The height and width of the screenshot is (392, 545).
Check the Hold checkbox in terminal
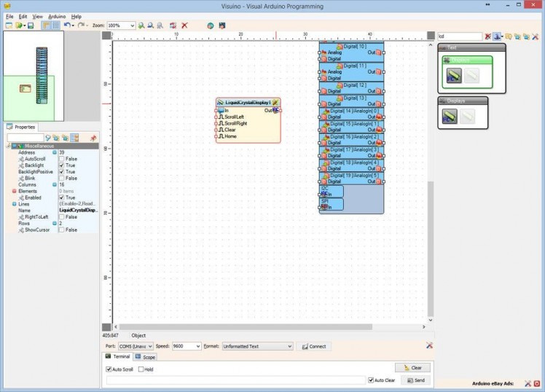141,369
